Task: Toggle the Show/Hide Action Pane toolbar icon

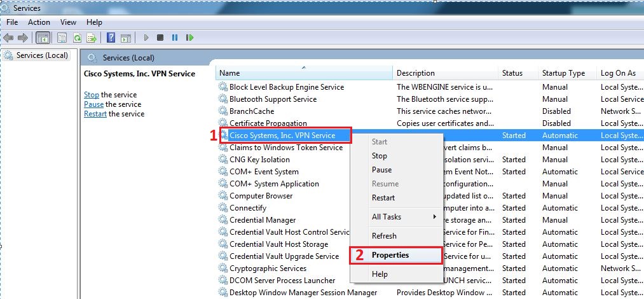Action: pyautogui.click(x=126, y=38)
